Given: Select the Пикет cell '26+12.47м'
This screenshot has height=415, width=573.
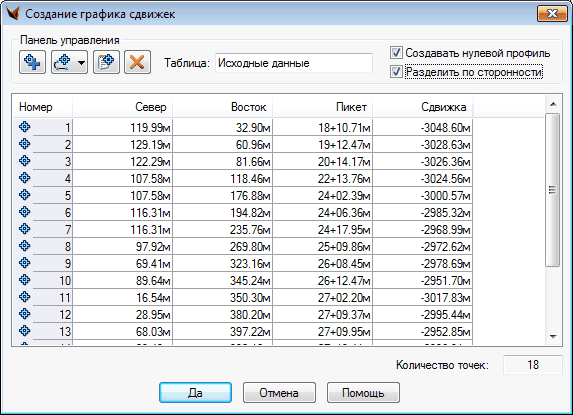Looking at the screenshot, I should (322, 281).
